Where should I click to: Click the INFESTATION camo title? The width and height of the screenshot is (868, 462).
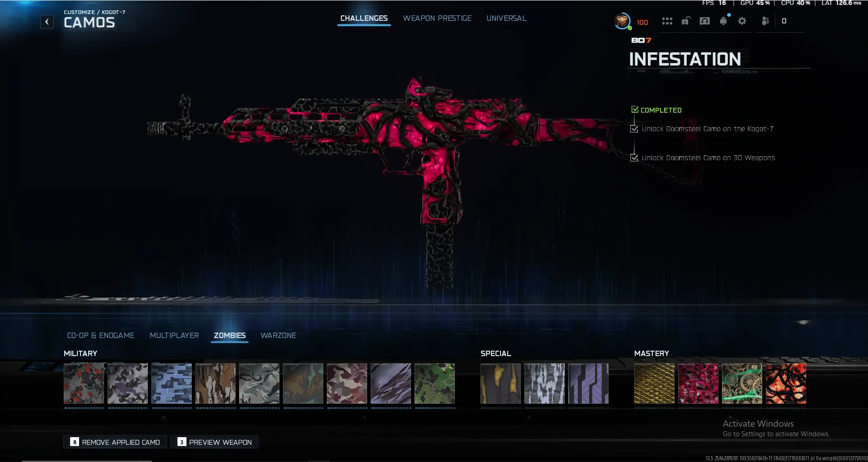(685, 59)
